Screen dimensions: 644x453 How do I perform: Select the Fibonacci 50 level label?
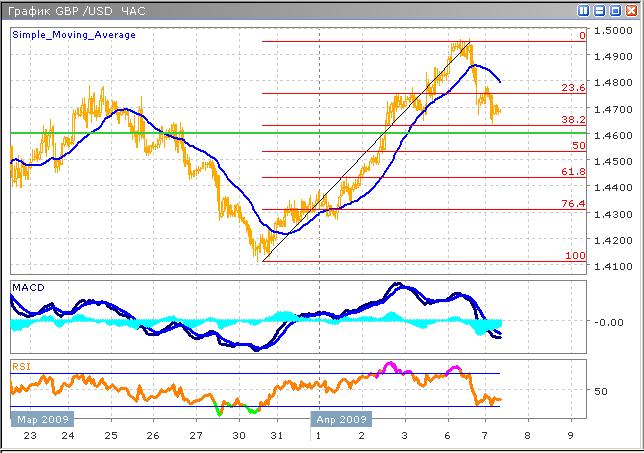coord(577,146)
